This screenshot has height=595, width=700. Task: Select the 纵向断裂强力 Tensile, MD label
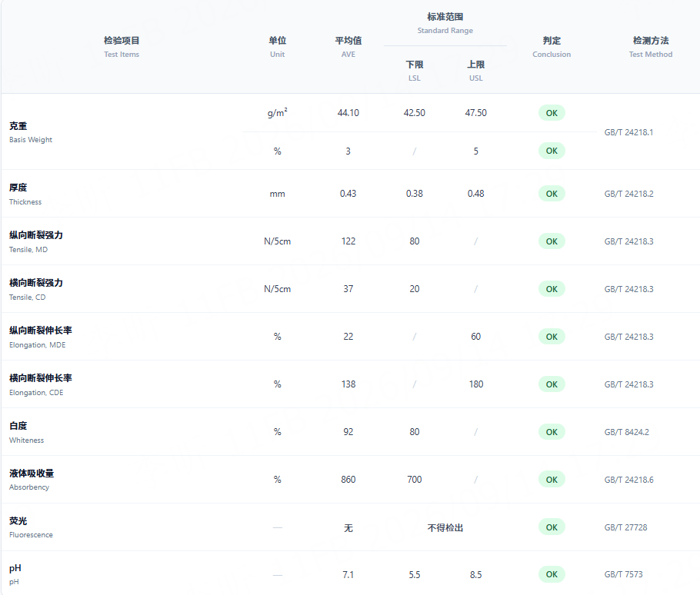35,241
